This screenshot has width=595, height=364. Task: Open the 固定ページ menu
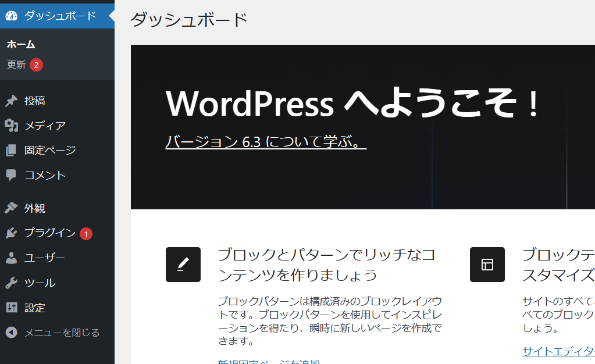coord(58,150)
